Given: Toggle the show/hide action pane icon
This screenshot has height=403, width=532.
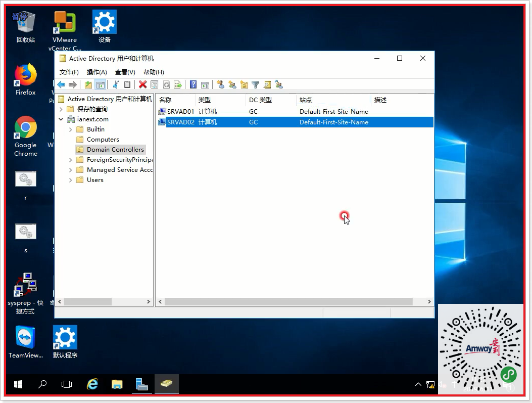Looking at the screenshot, I should [205, 84].
